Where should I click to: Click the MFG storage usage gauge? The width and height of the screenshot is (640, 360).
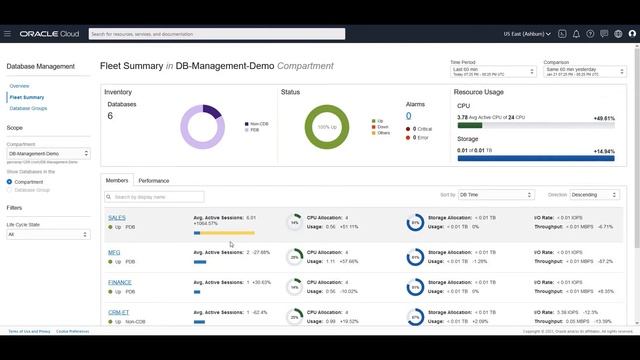click(416, 257)
